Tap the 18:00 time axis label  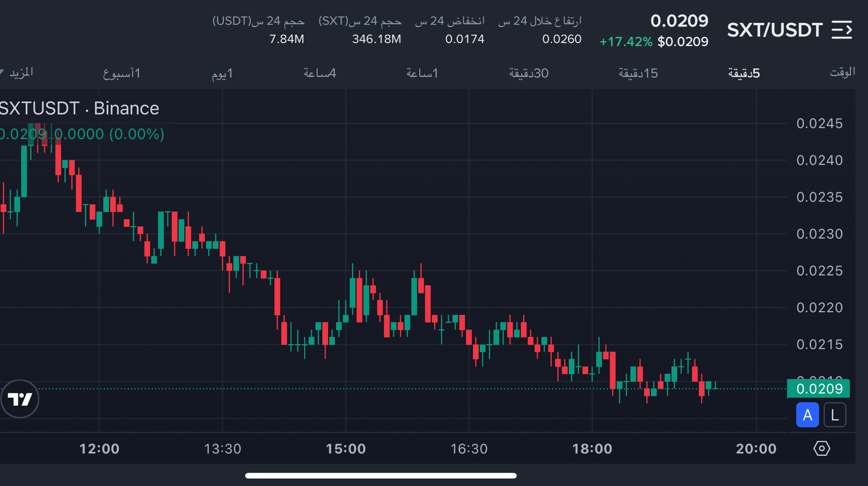(x=592, y=449)
